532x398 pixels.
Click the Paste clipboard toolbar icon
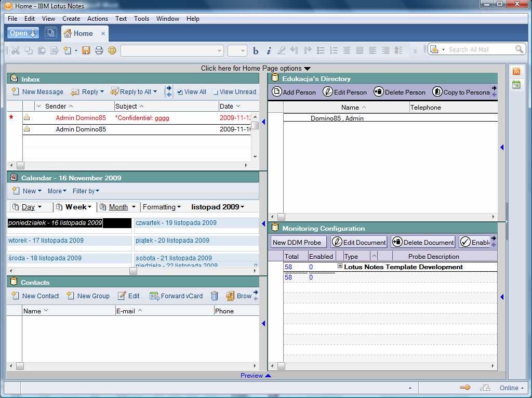[x=42, y=50]
